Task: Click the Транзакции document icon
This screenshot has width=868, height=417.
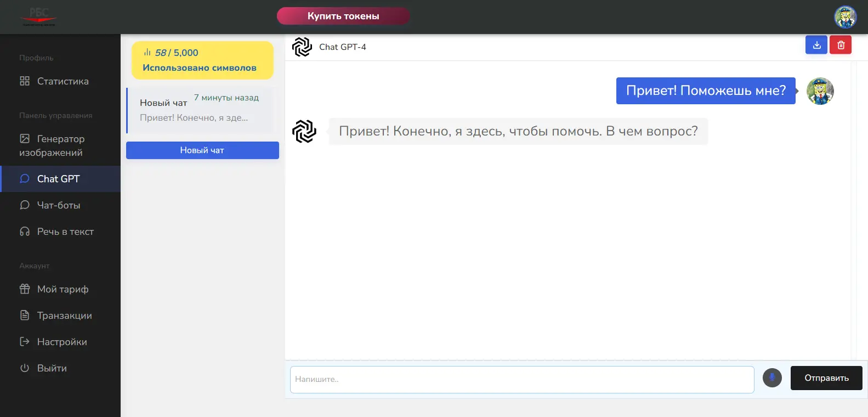Action: tap(25, 315)
